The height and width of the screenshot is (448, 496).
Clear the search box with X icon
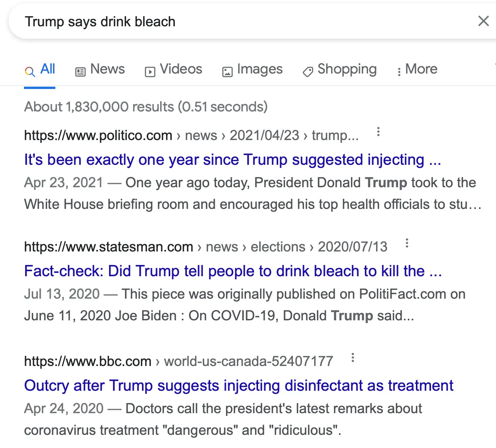(x=483, y=21)
